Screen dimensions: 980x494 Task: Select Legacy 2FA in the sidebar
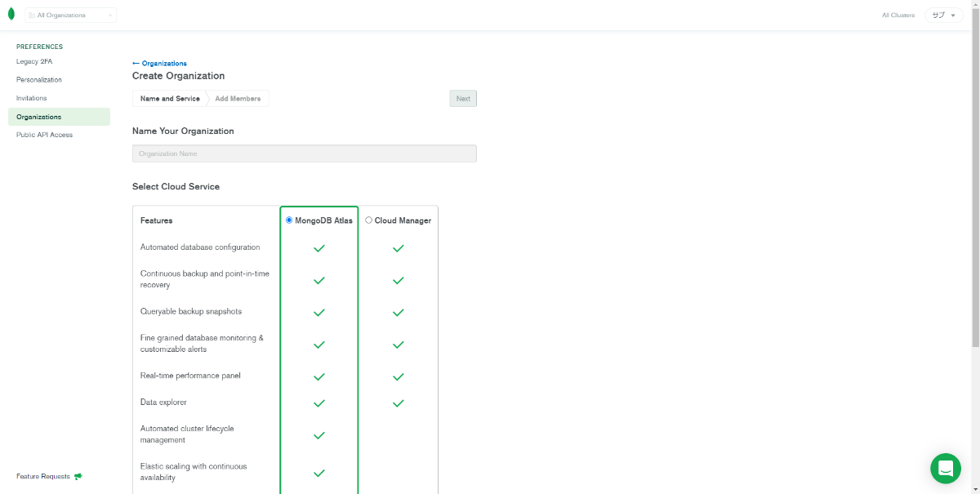(x=33, y=61)
